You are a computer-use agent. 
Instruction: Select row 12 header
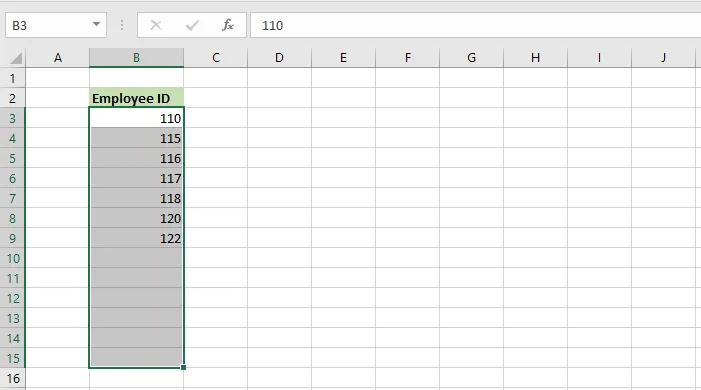13,298
